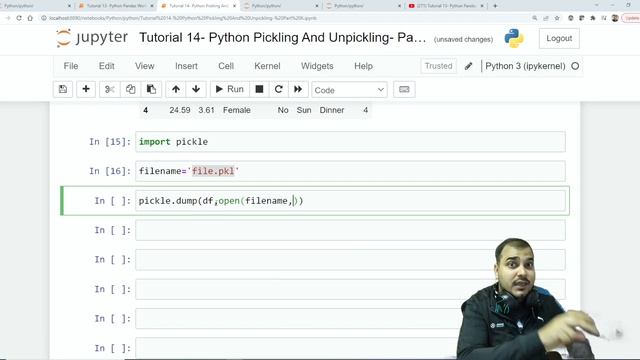Viewport: 640px width, 360px height.
Task: Open the Kernel menu
Action: click(267, 66)
